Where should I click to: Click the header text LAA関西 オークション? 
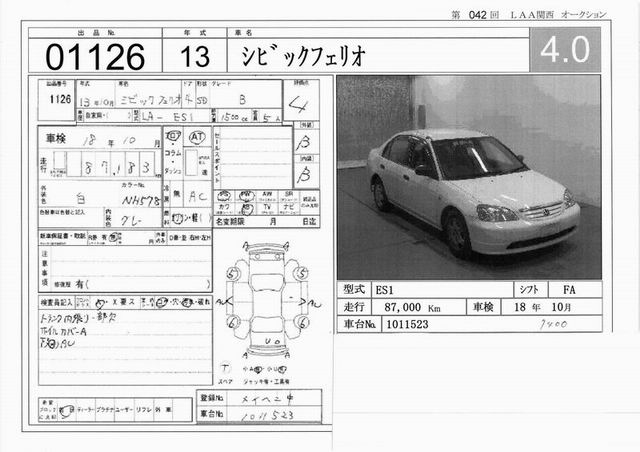click(558, 15)
